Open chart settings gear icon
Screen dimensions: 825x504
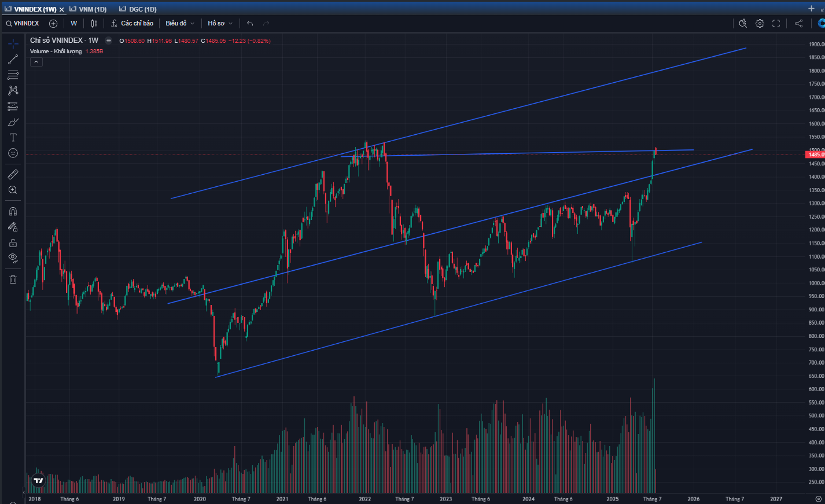coord(760,23)
